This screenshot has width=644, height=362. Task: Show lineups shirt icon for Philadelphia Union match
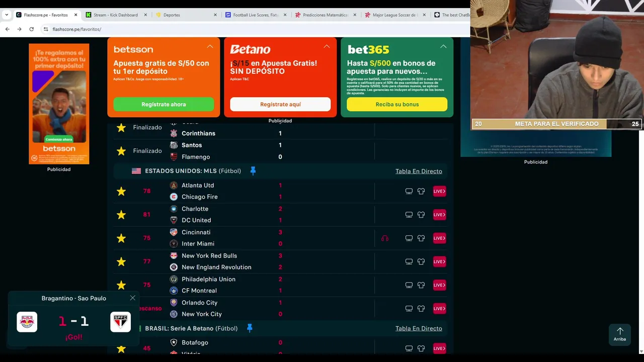421,285
